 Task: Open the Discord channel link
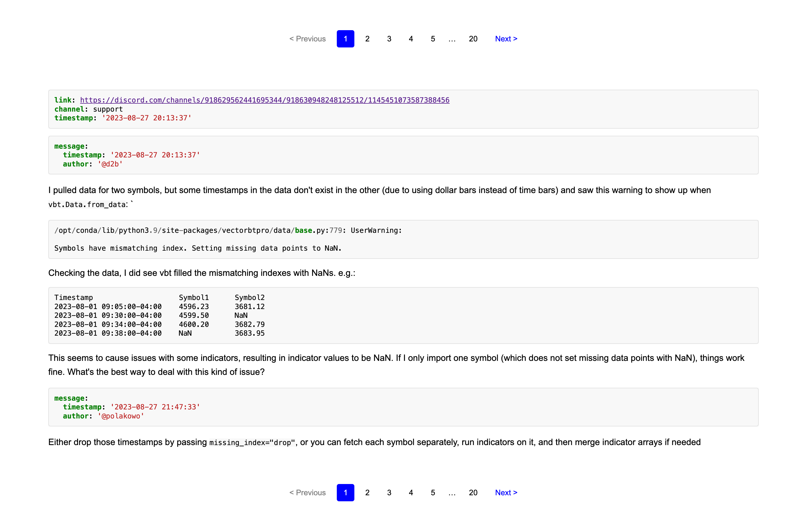[265, 100]
